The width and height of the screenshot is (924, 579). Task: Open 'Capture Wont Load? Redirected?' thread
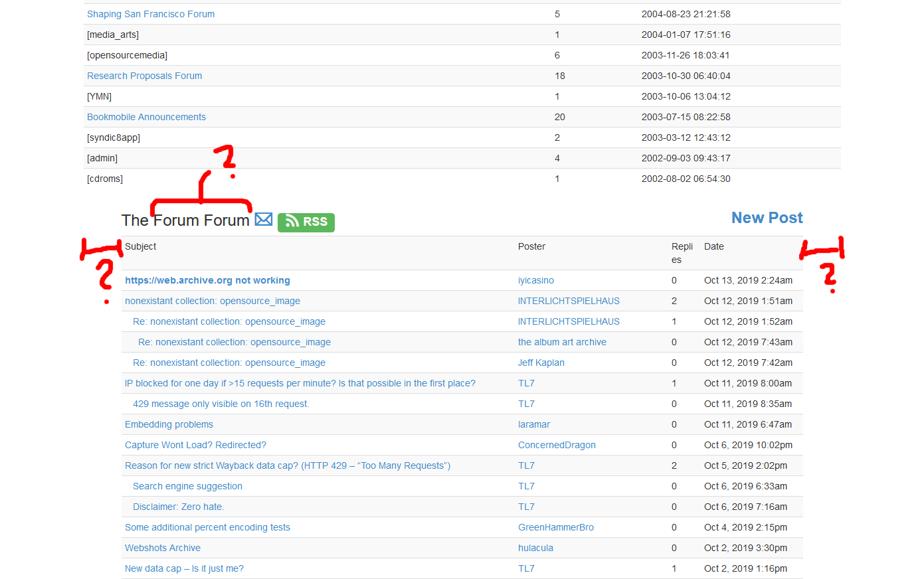pyautogui.click(x=195, y=445)
